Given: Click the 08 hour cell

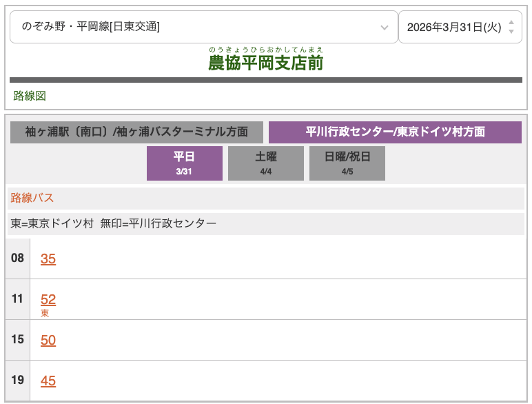Looking at the screenshot, I should (17, 259).
